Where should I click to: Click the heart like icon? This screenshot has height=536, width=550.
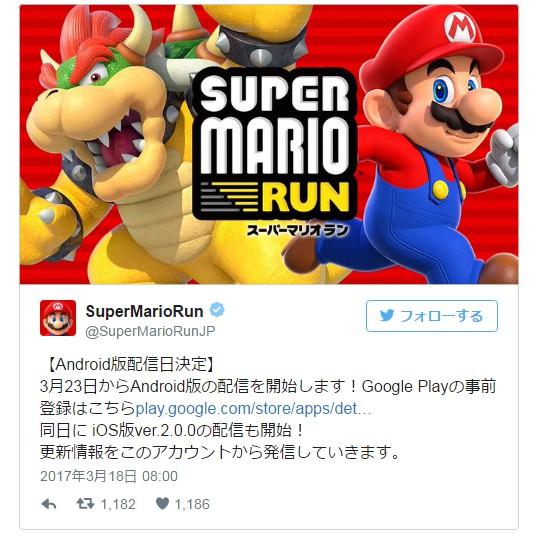click(162, 504)
